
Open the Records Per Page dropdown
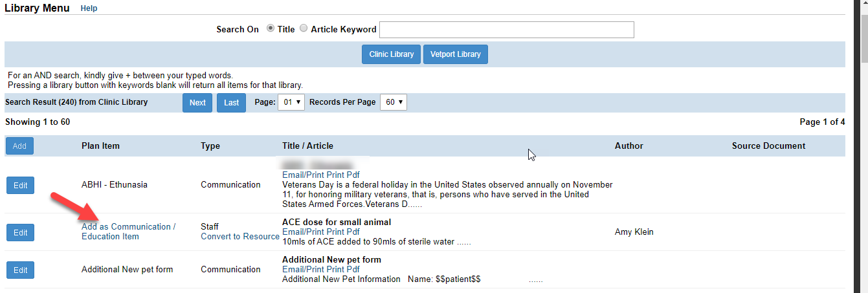coord(393,102)
